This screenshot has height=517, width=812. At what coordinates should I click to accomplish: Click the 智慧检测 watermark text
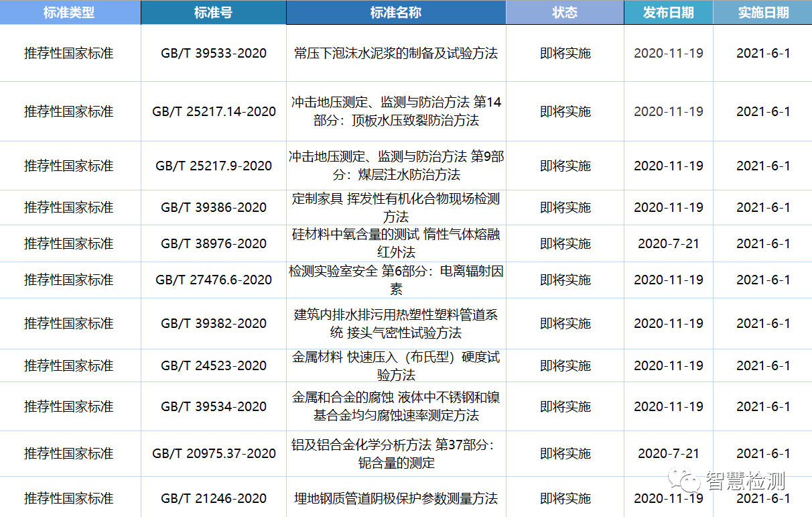pos(745,480)
